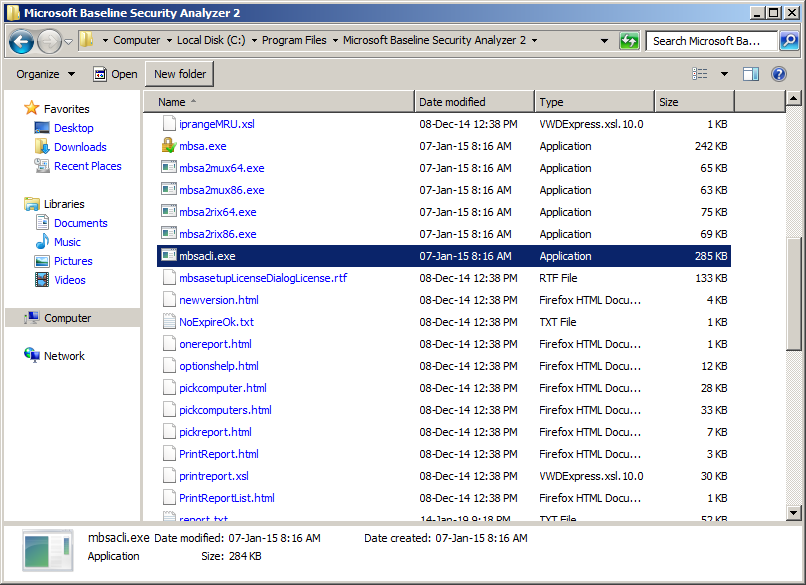This screenshot has height=585, width=806.
Task: Navigate to Program Files breadcrumb
Action: click(294, 40)
